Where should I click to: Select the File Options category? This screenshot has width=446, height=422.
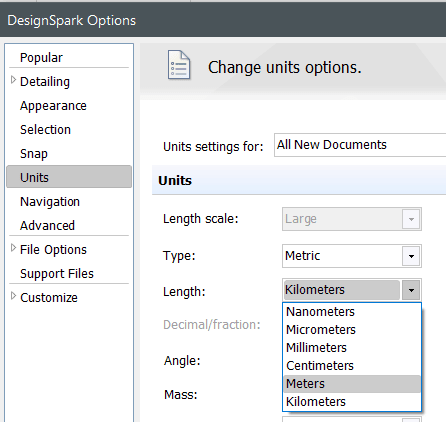(53, 250)
